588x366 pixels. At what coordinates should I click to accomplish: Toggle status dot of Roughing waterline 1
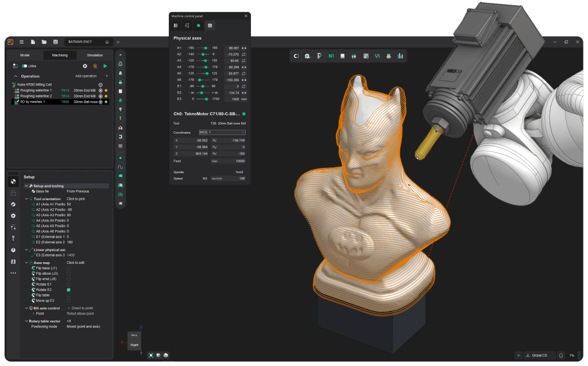tap(106, 90)
